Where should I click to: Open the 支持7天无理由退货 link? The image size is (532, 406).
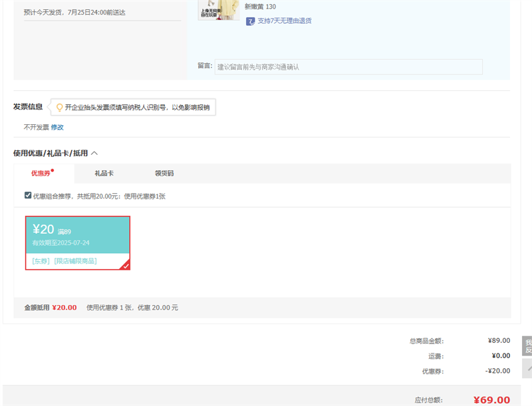(285, 21)
